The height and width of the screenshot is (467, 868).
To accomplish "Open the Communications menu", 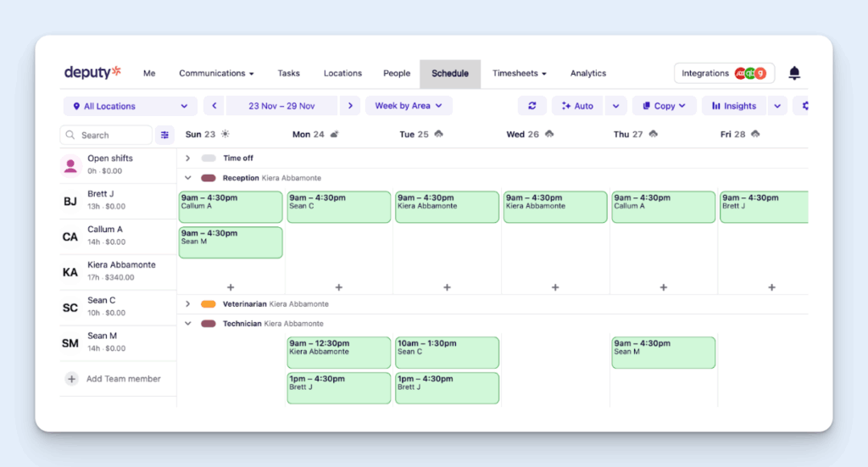I will pyautogui.click(x=216, y=73).
